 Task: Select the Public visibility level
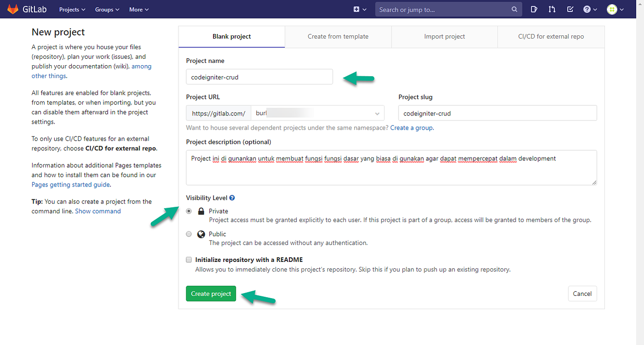tap(189, 234)
